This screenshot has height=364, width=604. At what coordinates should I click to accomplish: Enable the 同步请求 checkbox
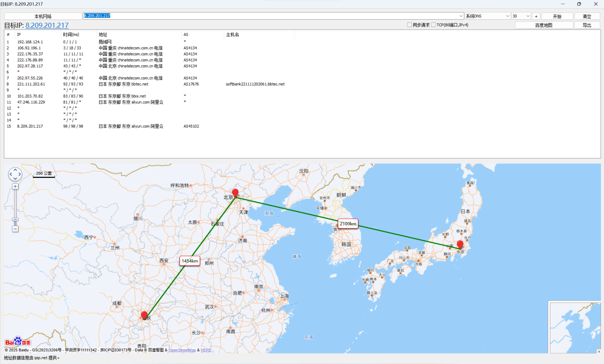point(409,25)
